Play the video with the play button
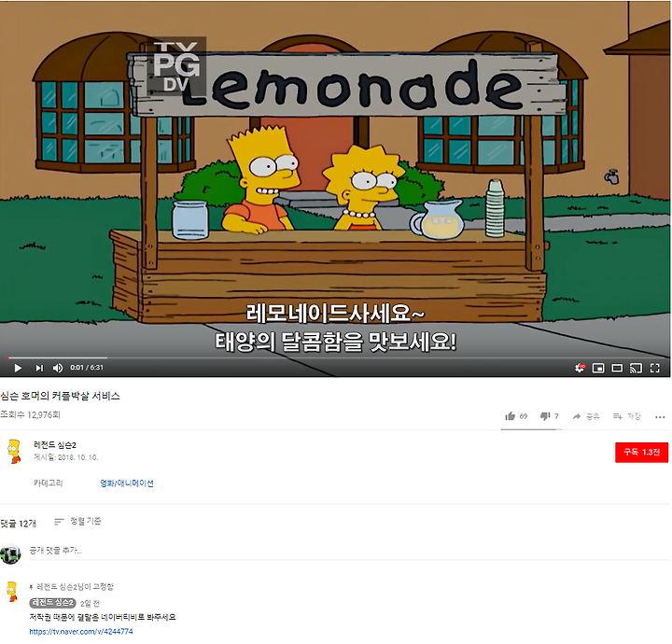This screenshot has width=672, height=644. (x=18, y=368)
